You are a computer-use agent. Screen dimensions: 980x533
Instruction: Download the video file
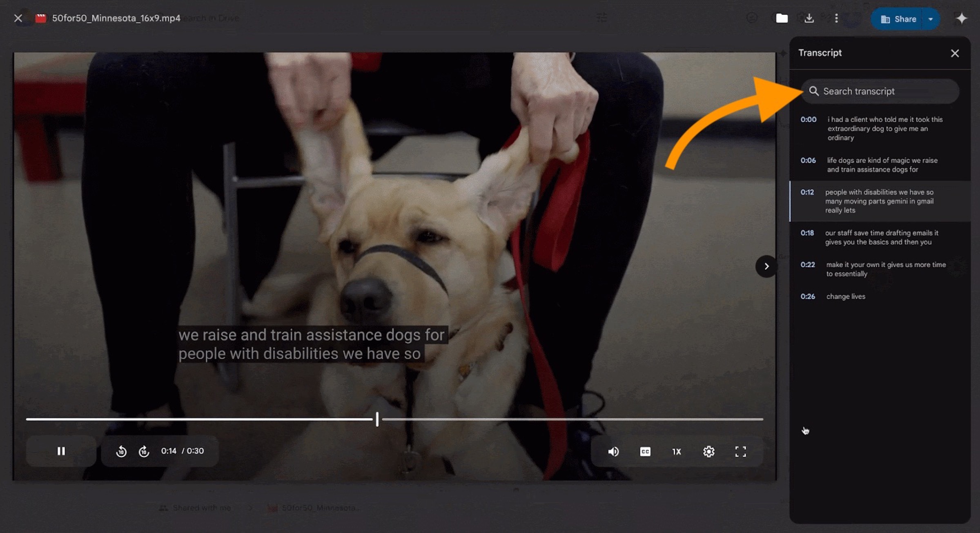[x=809, y=18]
